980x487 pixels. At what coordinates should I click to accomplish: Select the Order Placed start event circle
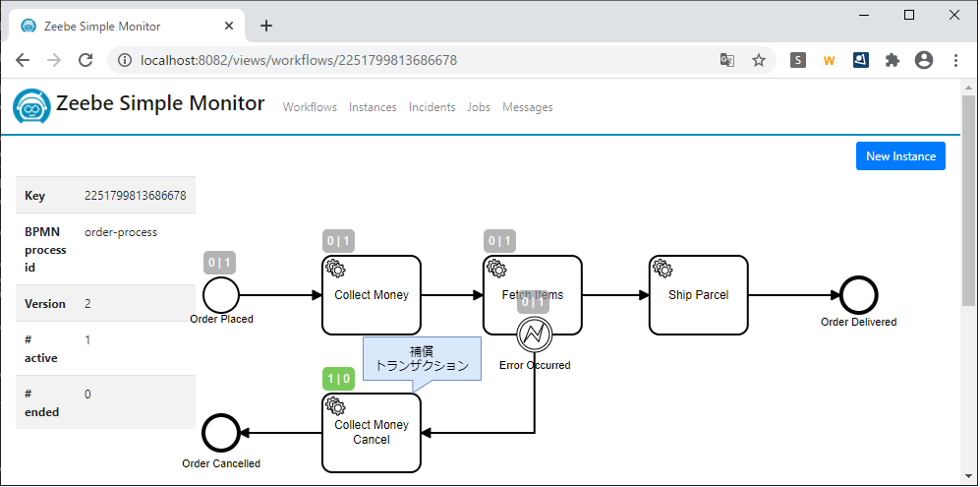[x=220, y=295]
